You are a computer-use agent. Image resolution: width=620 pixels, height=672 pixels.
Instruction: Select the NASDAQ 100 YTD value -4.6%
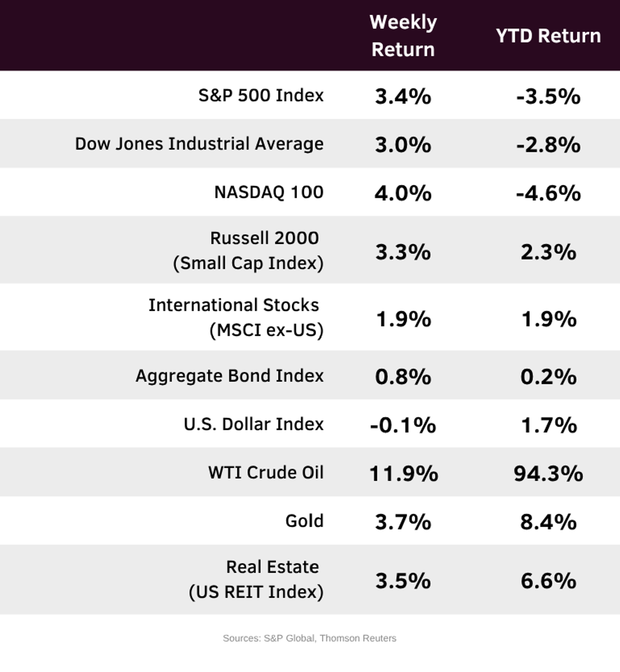click(x=548, y=193)
